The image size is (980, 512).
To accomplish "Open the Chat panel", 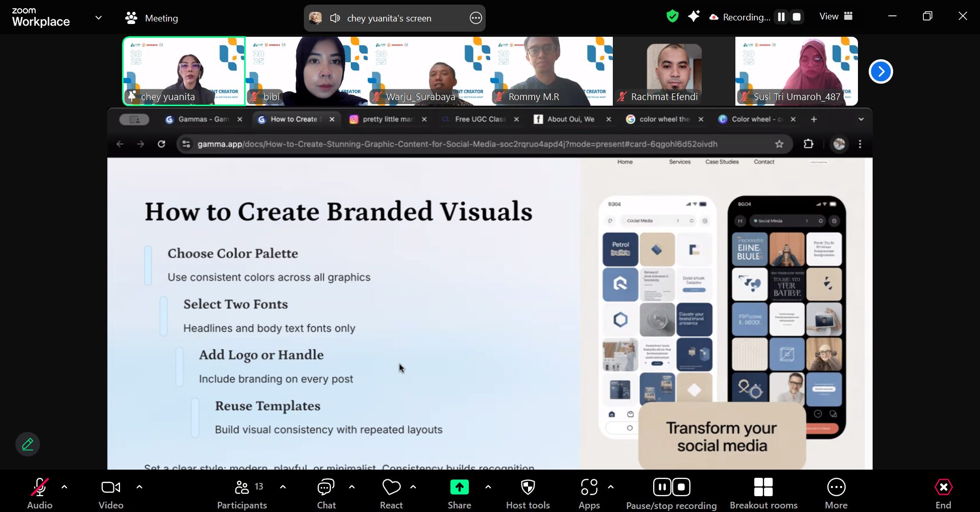I will (x=326, y=493).
